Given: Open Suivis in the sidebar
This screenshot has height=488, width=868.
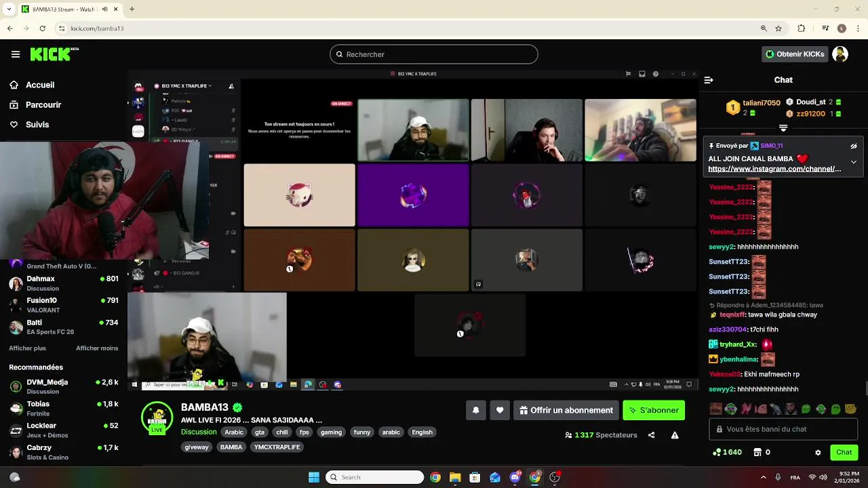Looking at the screenshot, I should click(37, 124).
